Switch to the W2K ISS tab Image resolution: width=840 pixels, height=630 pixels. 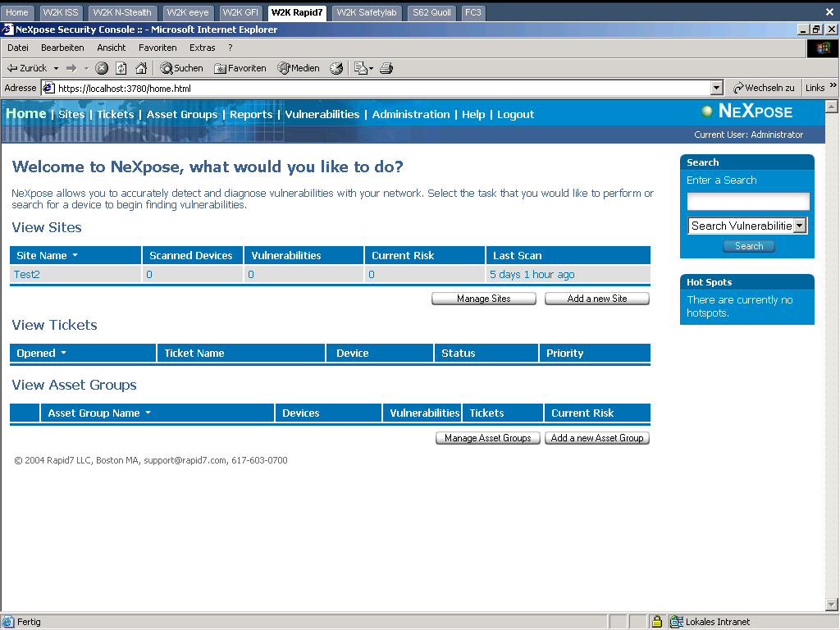pos(60,12)
